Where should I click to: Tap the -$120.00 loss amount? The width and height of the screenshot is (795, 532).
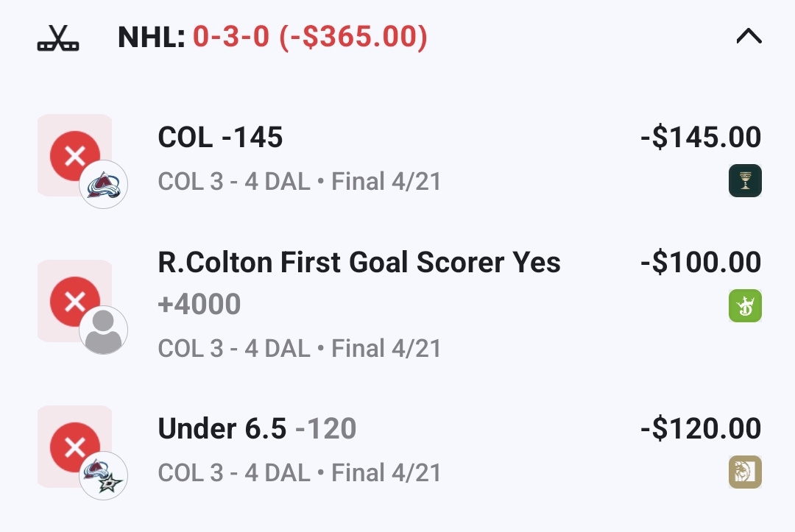click(700, 429)
